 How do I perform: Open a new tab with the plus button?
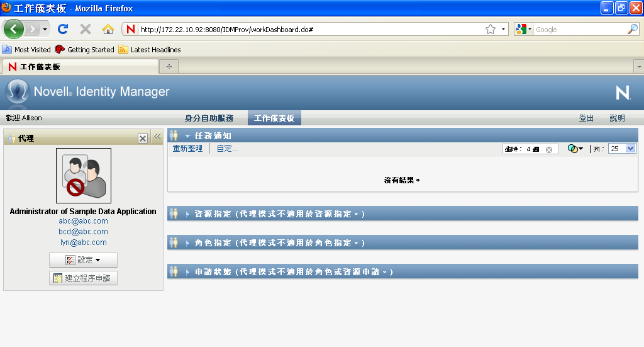(169, 67)
